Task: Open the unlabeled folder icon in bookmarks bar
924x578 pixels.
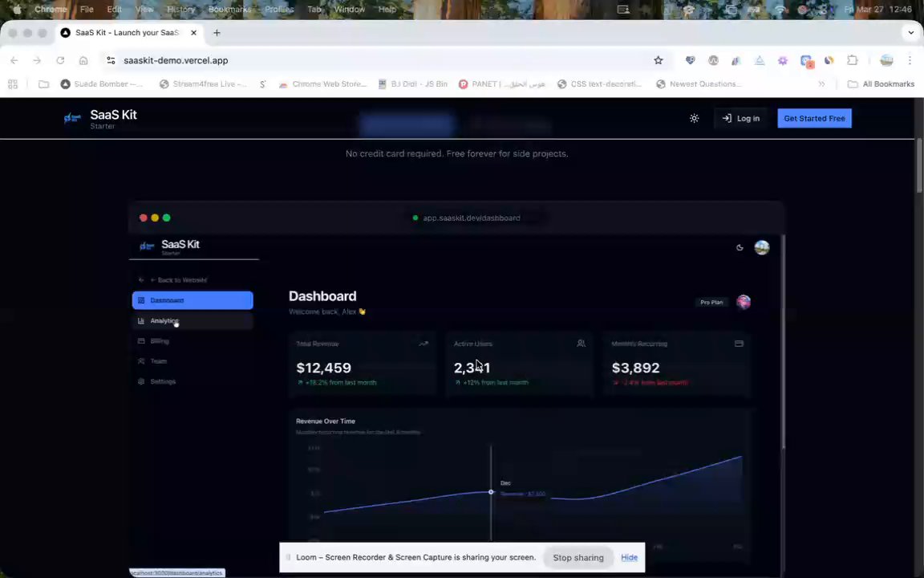Action: 43,84
